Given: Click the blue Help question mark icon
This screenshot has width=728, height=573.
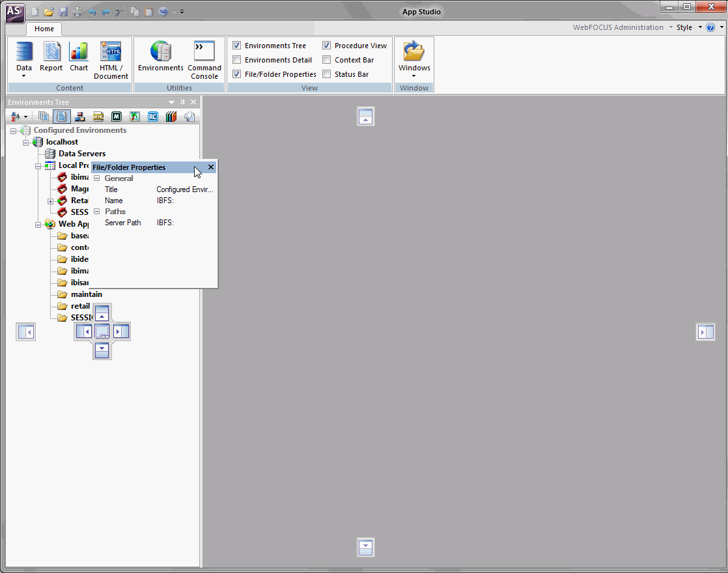Looking at the screenshot, I should (710, 27).
